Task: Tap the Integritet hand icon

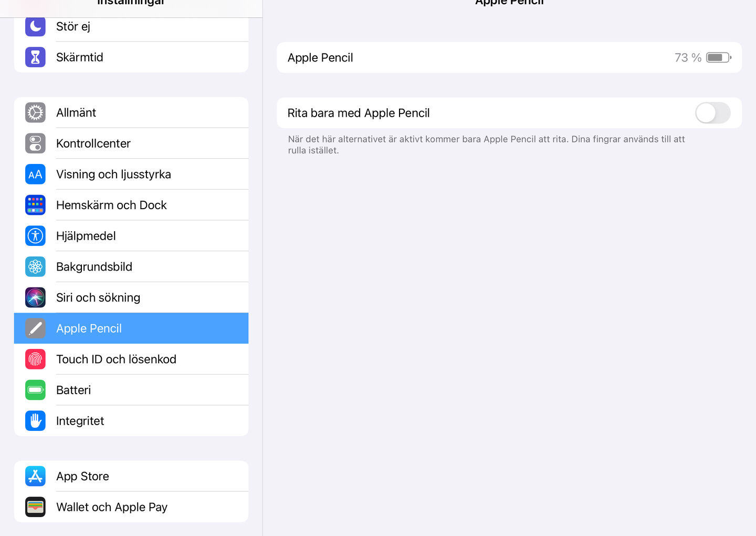Action: 35,421
